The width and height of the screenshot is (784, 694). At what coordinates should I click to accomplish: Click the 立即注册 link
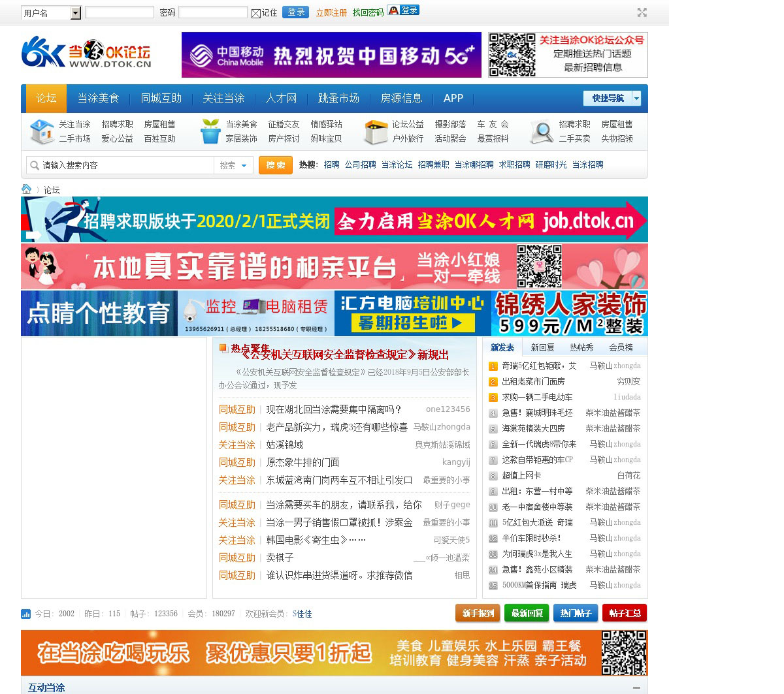pos(331,13)
